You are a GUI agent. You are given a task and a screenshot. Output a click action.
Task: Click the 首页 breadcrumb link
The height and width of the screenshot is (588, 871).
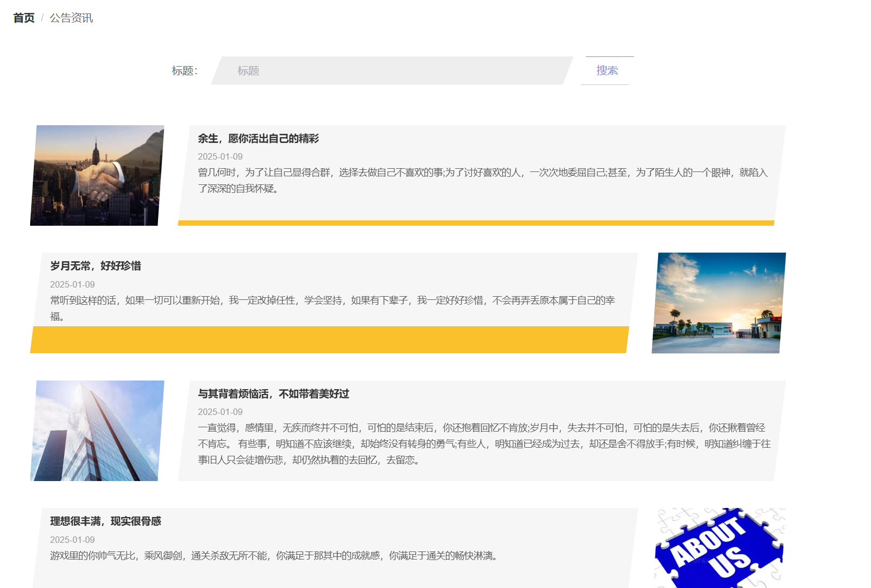coord(24,18)
